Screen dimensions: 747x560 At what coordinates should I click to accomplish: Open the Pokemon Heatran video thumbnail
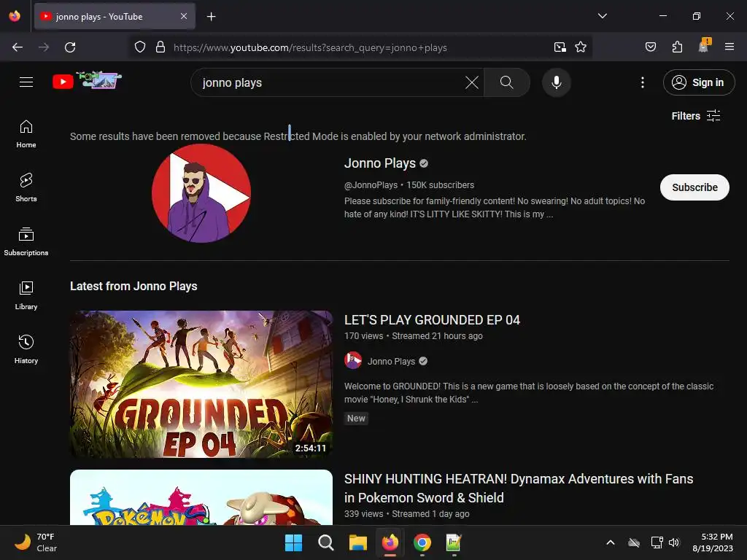click(201, 497)
